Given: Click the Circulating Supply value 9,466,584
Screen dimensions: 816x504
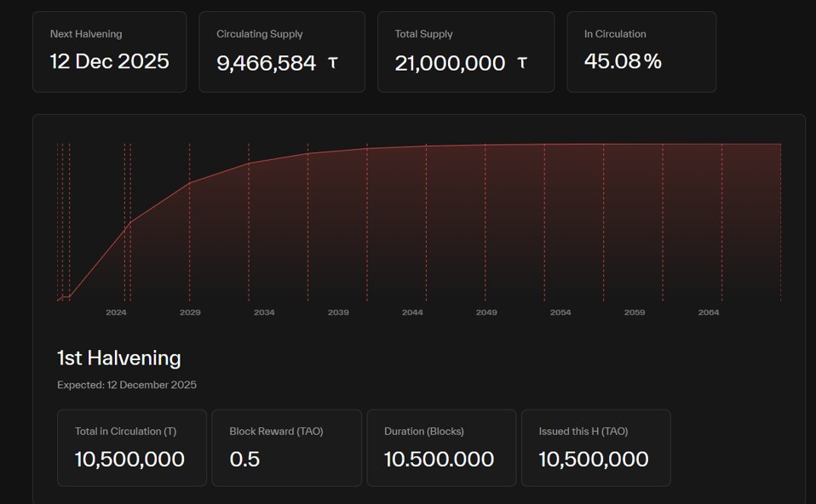Looking at the screenshot, I should [267, 63].
